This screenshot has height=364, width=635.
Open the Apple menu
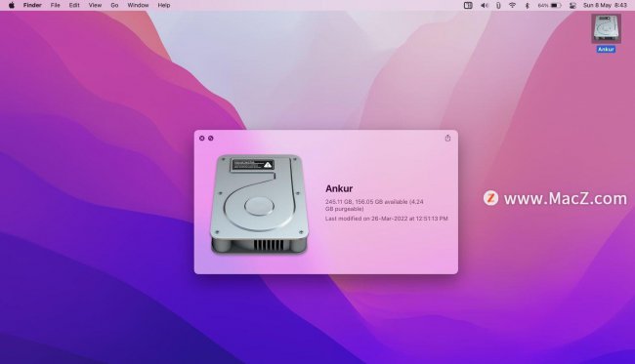[12, 5]
